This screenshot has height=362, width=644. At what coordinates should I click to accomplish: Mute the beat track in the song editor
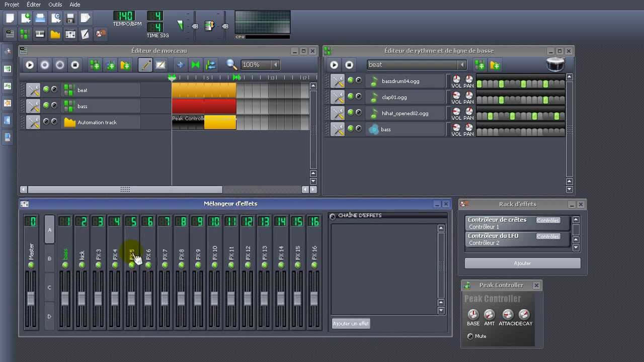[46, 89]
